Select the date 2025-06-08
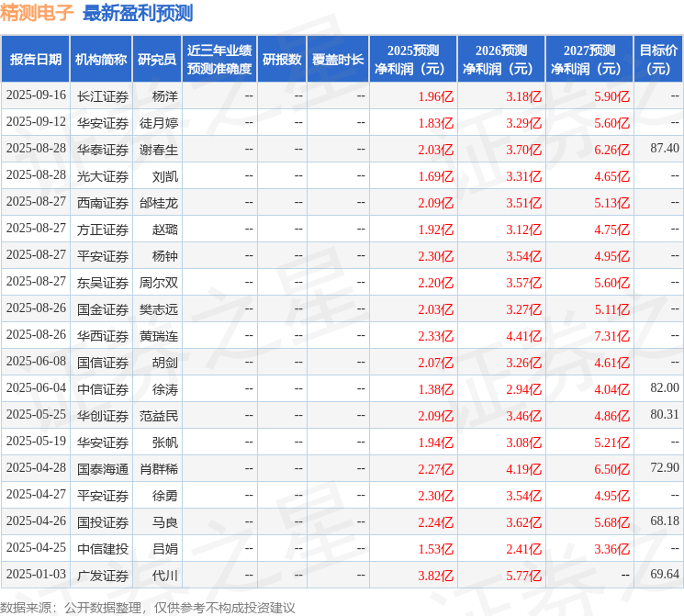684x616 pixels. pos(36,361)
